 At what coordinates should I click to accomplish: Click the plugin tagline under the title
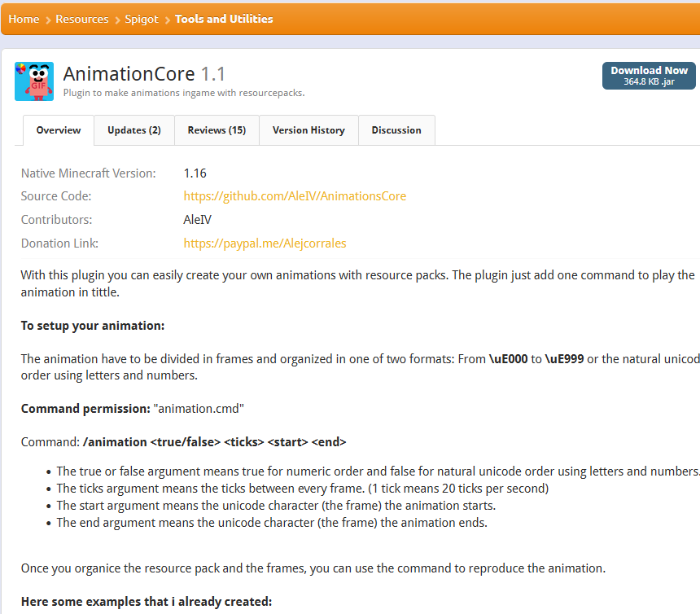click(184, 93)
